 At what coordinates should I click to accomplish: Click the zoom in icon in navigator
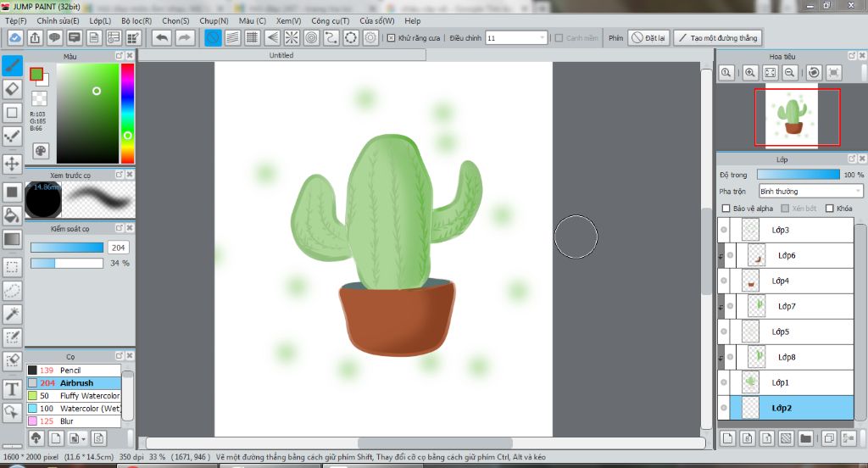coord(750,73)
